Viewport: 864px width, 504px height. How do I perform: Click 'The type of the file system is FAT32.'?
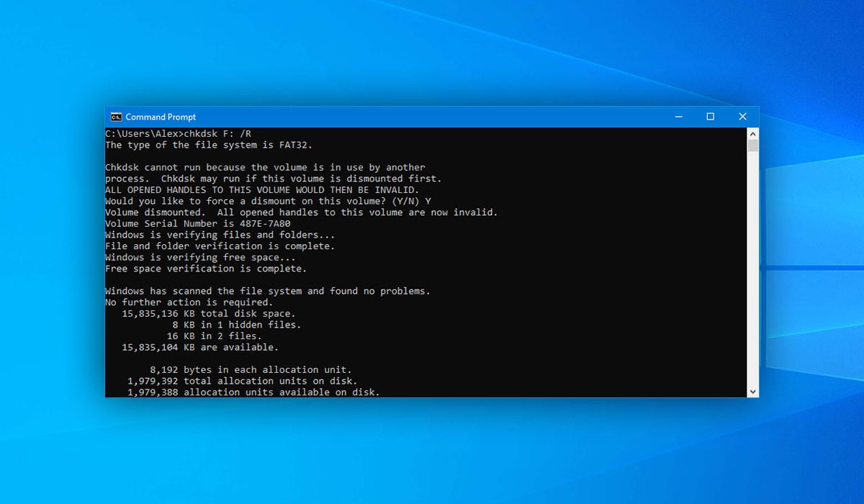click(209, 145)
